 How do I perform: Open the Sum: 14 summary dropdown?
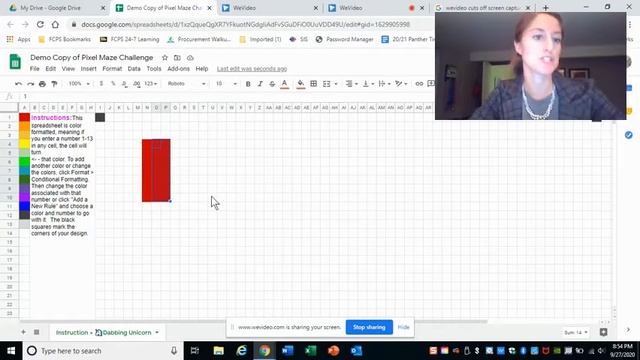[576, 332]
